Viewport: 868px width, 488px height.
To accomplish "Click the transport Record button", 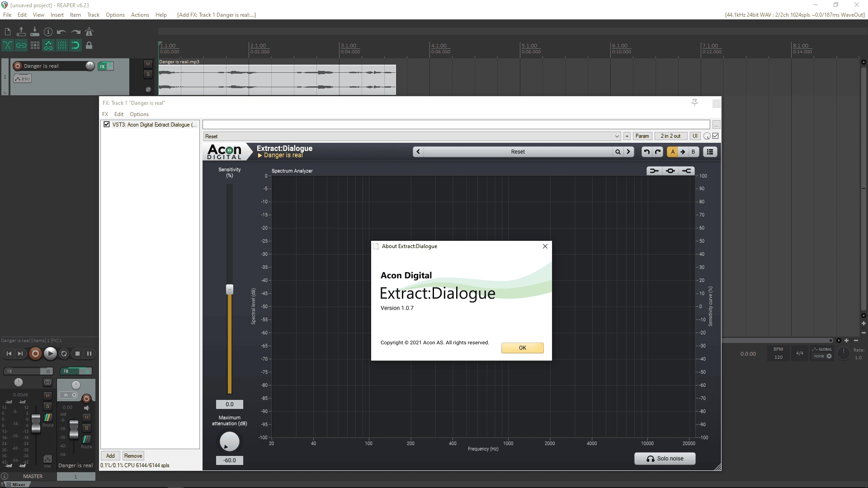I will click(35, 354).
